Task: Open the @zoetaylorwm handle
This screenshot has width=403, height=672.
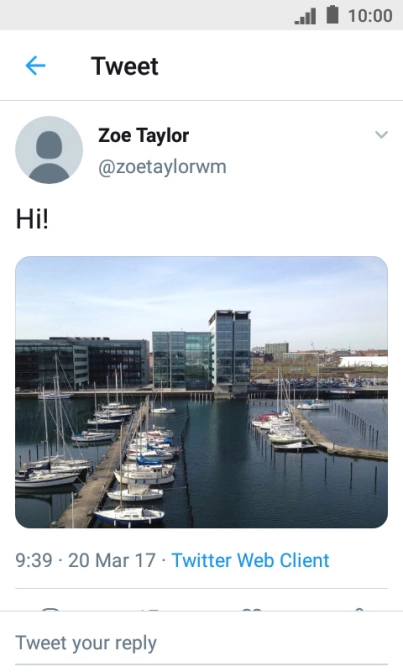Action: [162, 166]
